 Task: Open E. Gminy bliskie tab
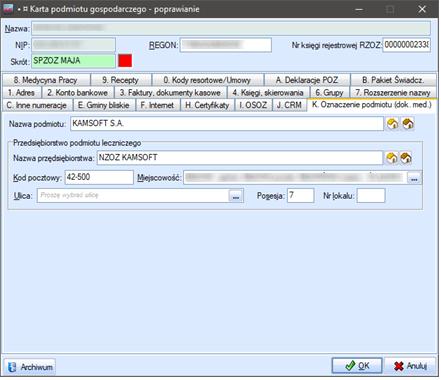[104, 105]
